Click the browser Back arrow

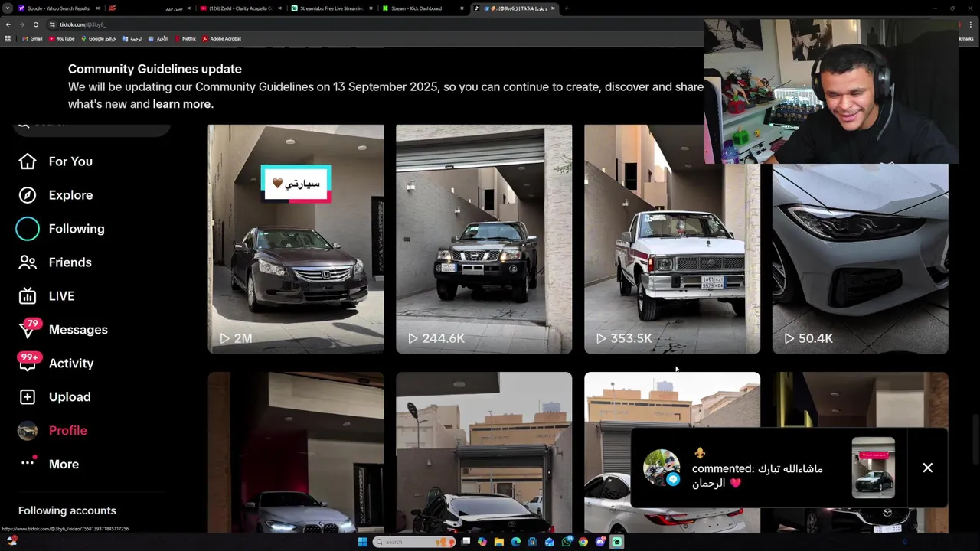pyautogui.click(x=8, y=24)
